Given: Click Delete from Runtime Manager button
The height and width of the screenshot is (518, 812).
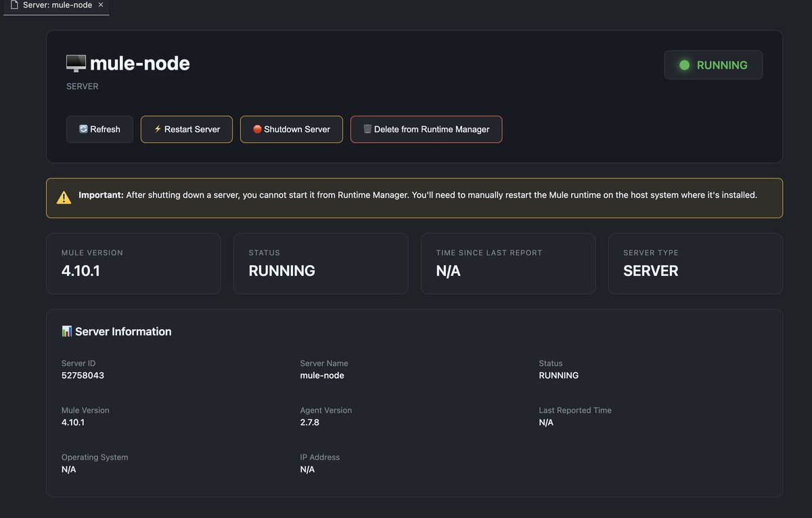Looking at the screenshot, I should coord(426,129).
